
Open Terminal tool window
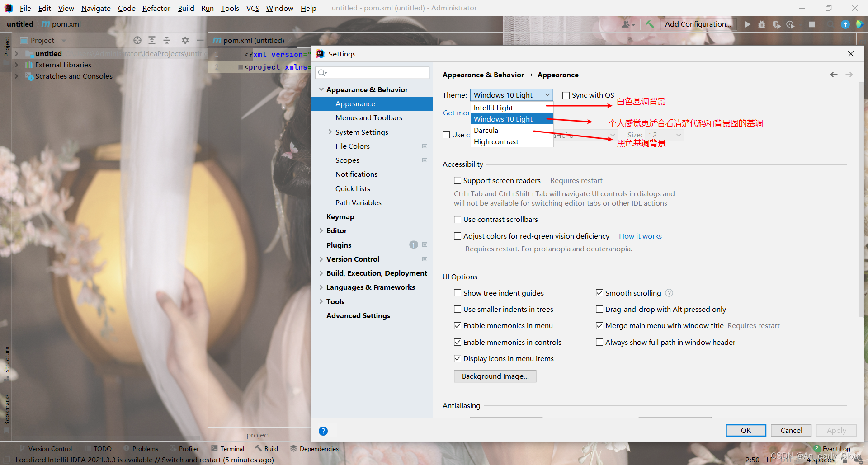[228, 449]
